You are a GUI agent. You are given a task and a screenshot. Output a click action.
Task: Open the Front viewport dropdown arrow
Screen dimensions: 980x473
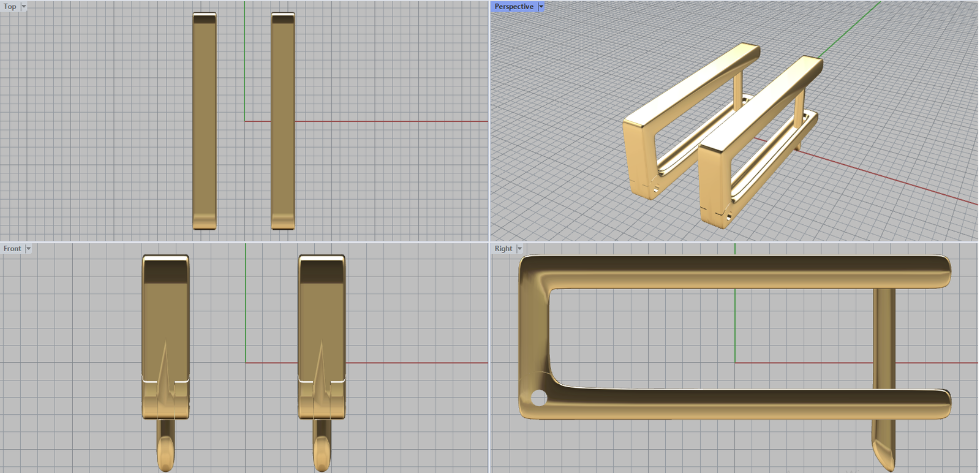coord(28,249)
